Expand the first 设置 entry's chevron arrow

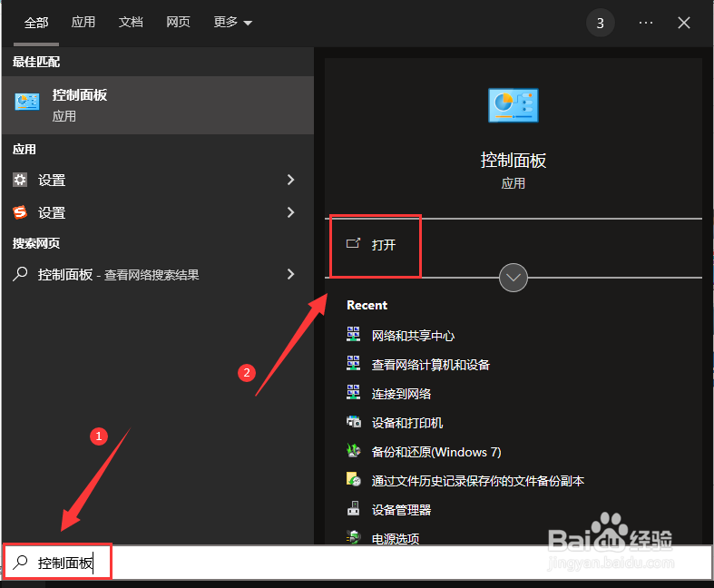point(291,180)
